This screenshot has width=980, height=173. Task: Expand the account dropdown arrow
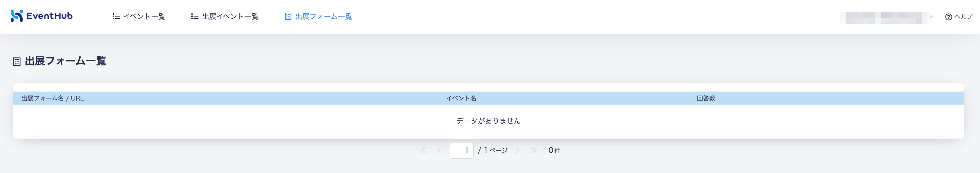click(932, 17)
